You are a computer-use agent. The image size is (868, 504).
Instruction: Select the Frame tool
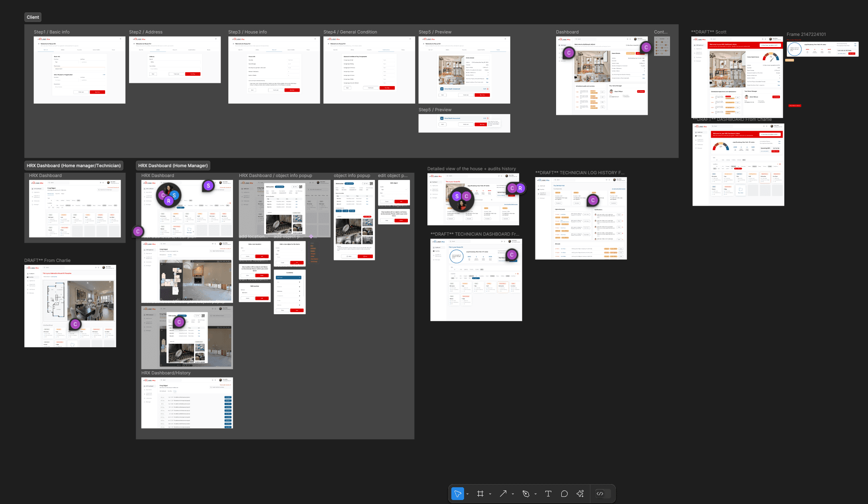click(x=480, y=493)
